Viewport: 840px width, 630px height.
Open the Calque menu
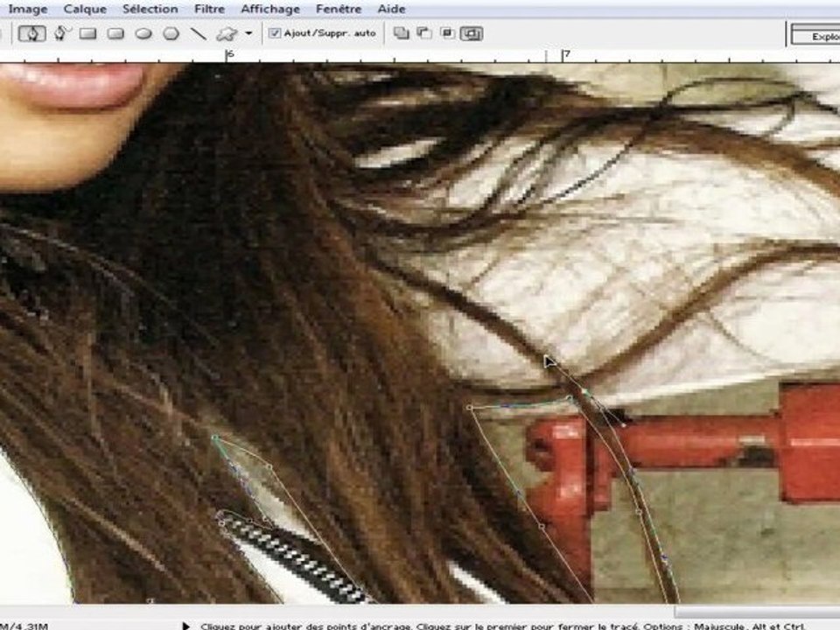[85, 9]
